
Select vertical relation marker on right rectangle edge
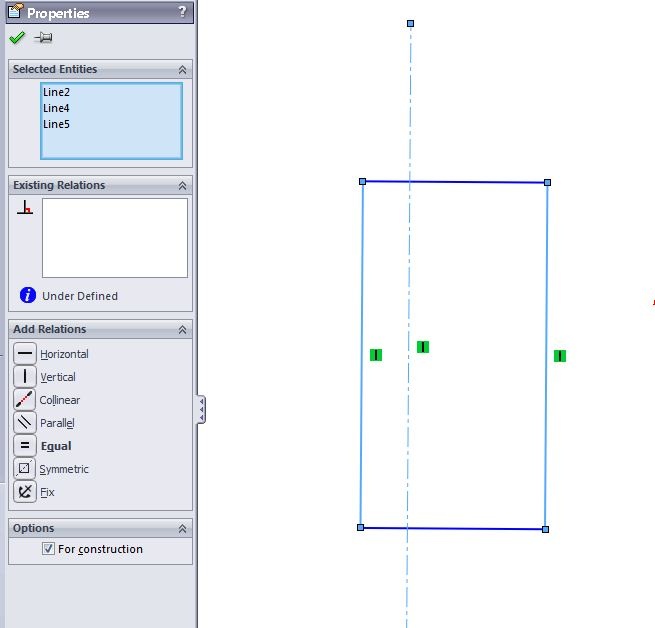tap(560, 356)
